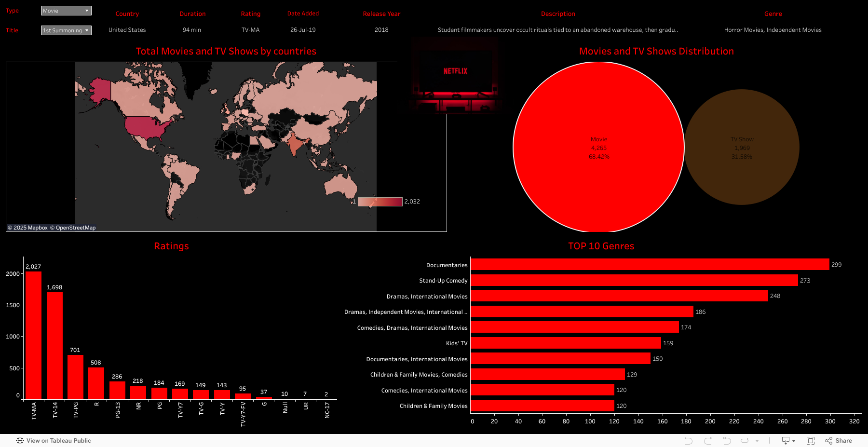Click the Netflix logo image
The image size is (868, 447).
pyautogui.click(x=455, y=77)
